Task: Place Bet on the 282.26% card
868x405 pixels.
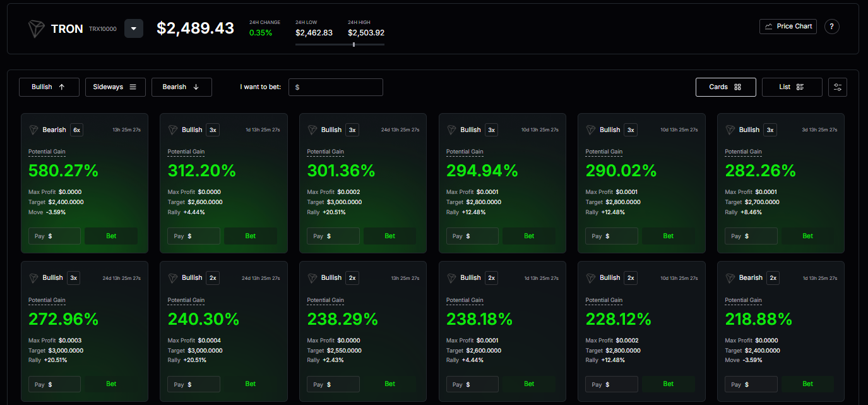Action: pos(808,236)
